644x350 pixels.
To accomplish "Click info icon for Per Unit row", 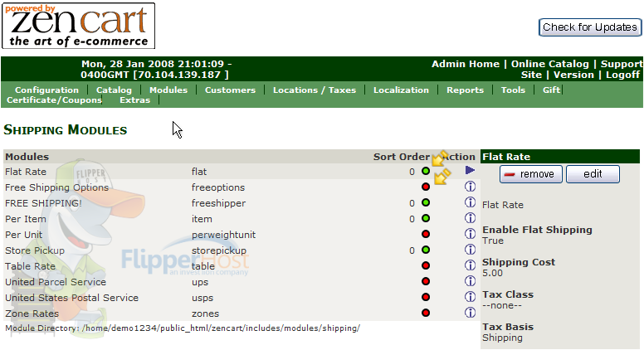I will point(470,234).
